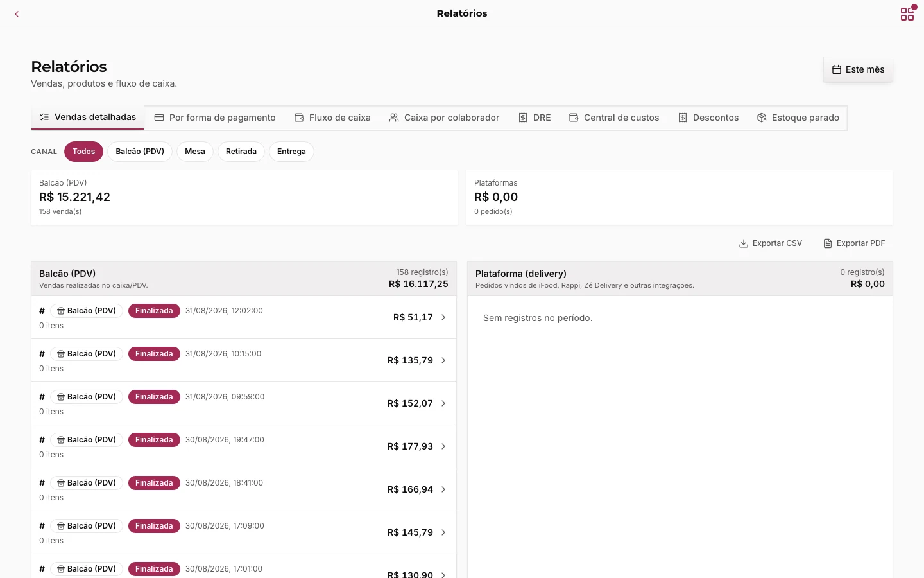
Task: Click date 30/08/2026, 19:47:00
Action: click(x=225, y=440)
